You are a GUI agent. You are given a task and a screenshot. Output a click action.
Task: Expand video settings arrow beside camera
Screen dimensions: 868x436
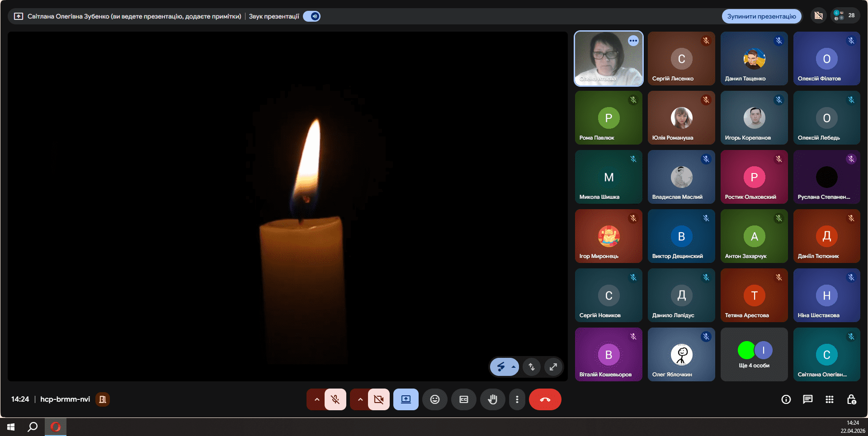click(x=360, y=399)
